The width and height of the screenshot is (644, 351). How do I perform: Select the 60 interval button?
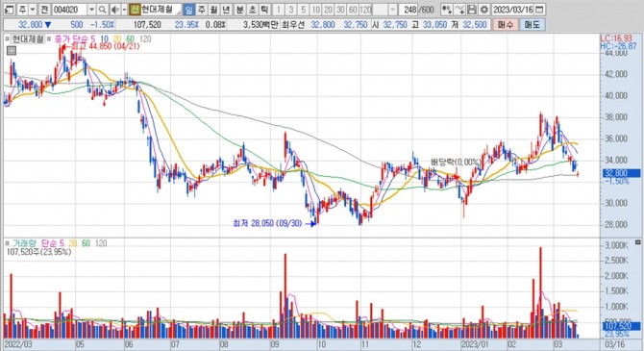(x=353, y=10)
